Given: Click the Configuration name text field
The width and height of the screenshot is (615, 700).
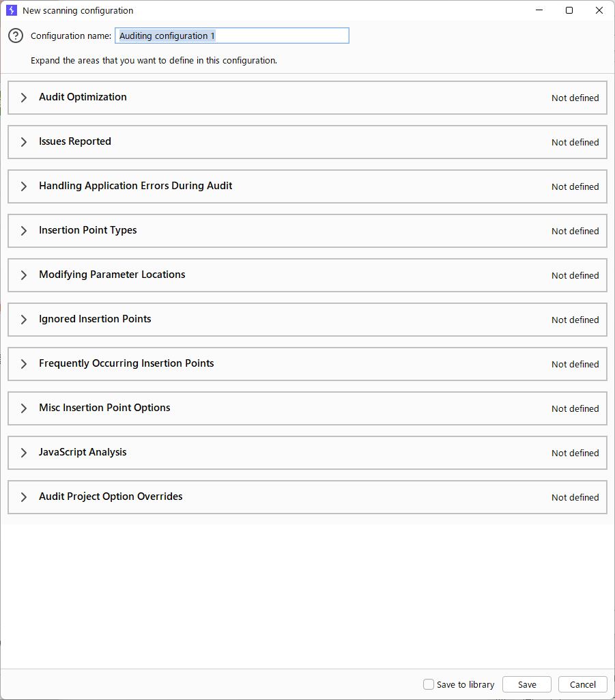Looking at the screenshot, I should 232,36.
